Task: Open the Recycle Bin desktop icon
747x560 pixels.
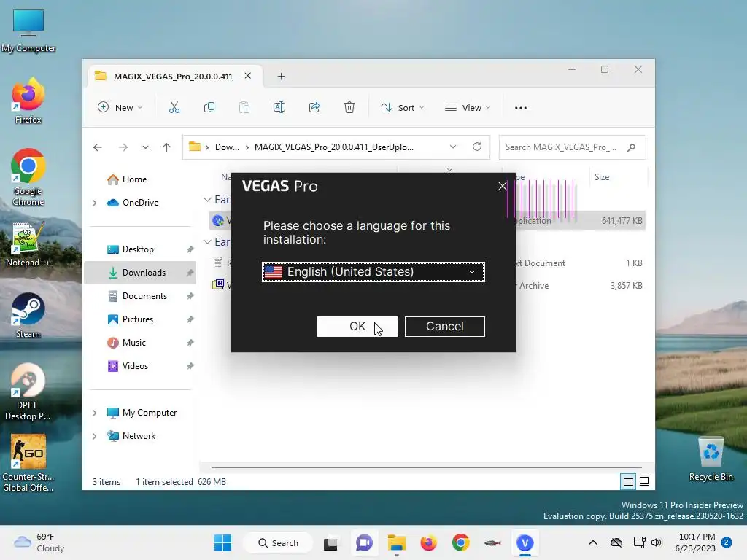Action: pos(711,459)
